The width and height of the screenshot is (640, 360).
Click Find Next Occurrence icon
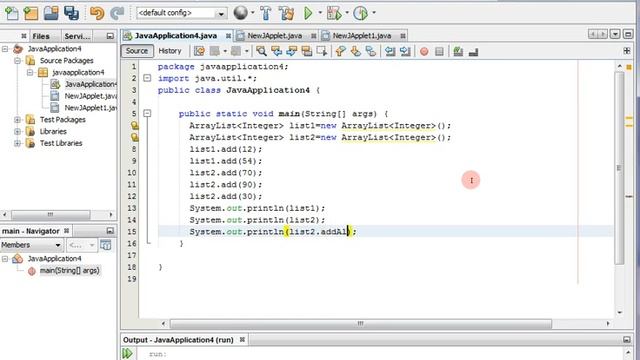coord(292,51)
